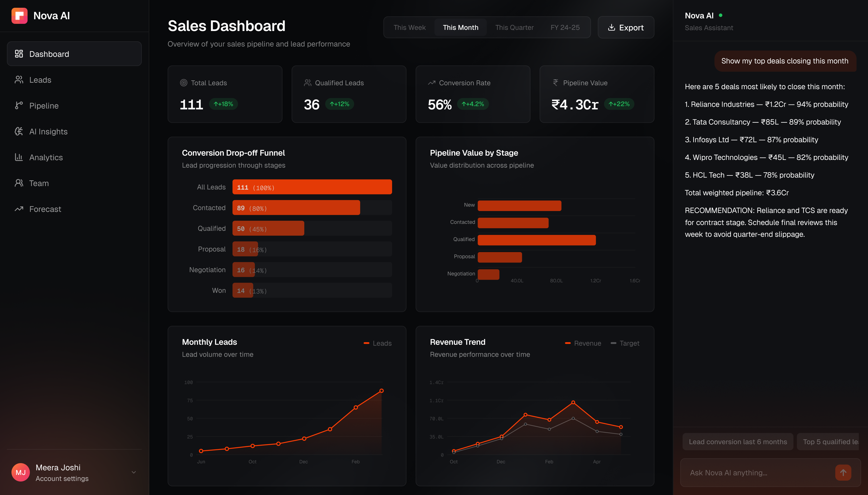Expand the Meera Joshi account chevron

[x=133, y=472]
